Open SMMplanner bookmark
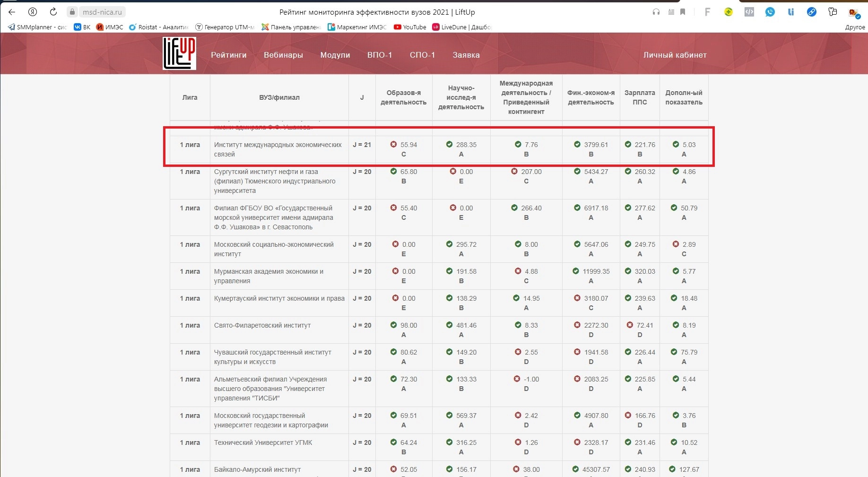Viewport: 868px width, 477px height. coord(37,27)
